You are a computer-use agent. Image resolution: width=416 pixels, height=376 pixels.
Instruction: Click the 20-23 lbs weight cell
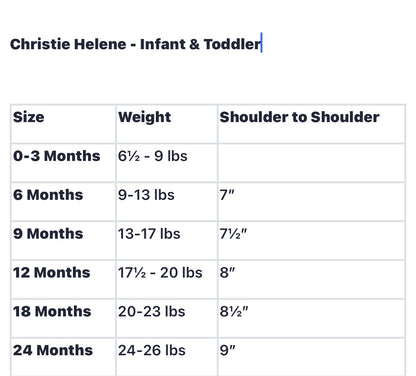pos(167,318)
